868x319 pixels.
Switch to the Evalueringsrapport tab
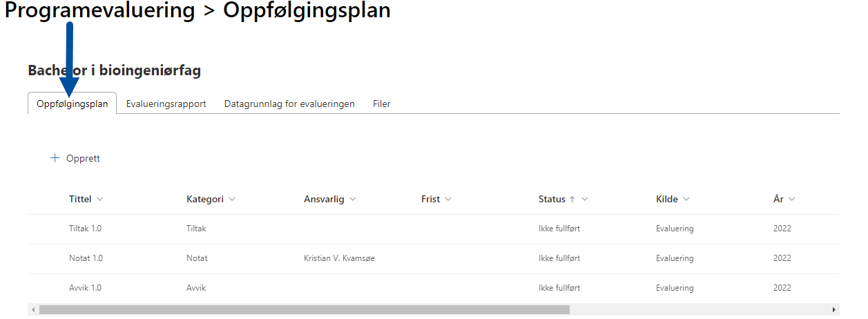click(x=166, y=104)
